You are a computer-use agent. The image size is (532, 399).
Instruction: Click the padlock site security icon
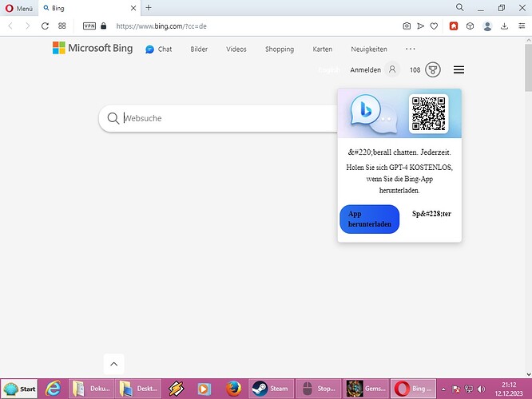[x=104, y=26]
